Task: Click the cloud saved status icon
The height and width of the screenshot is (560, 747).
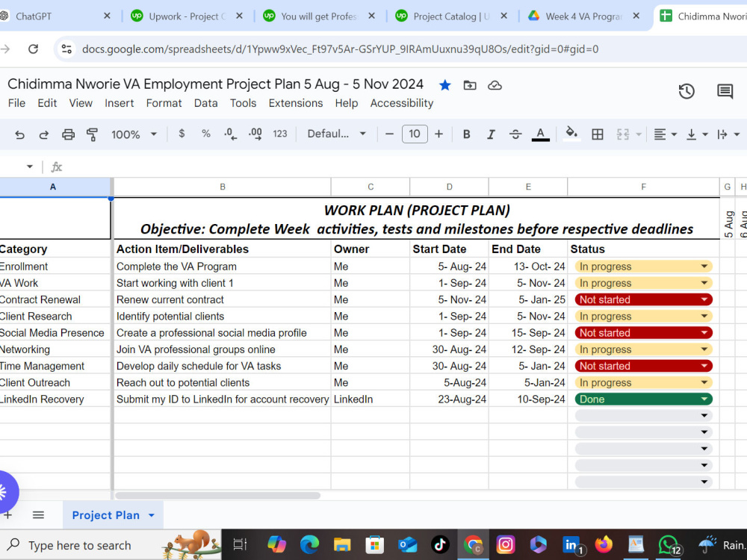Action: click(x=495, y=85)
